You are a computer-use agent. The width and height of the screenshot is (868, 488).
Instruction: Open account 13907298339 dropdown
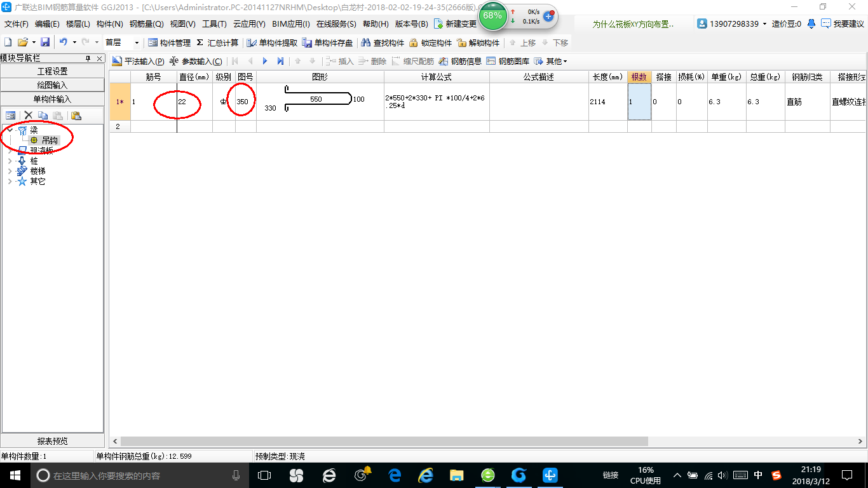click(x=732, y=24)
